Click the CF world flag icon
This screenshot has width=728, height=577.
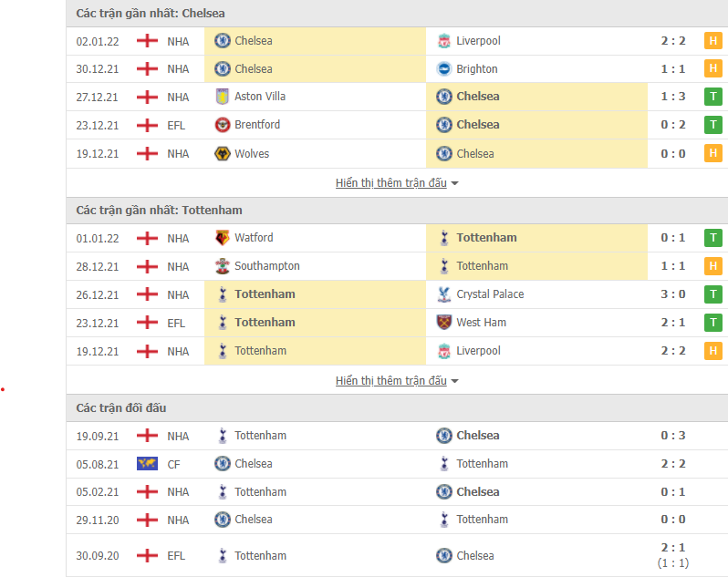coord(147,463)
